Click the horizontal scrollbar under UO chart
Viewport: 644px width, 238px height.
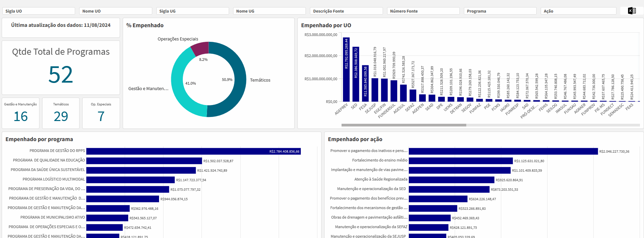tap(404, 125)
